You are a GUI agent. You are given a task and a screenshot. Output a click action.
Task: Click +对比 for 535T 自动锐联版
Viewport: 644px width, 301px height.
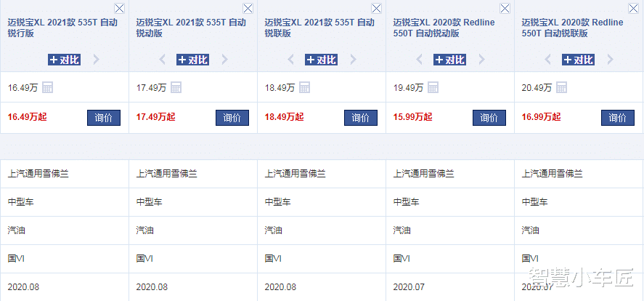coord(321,60)
